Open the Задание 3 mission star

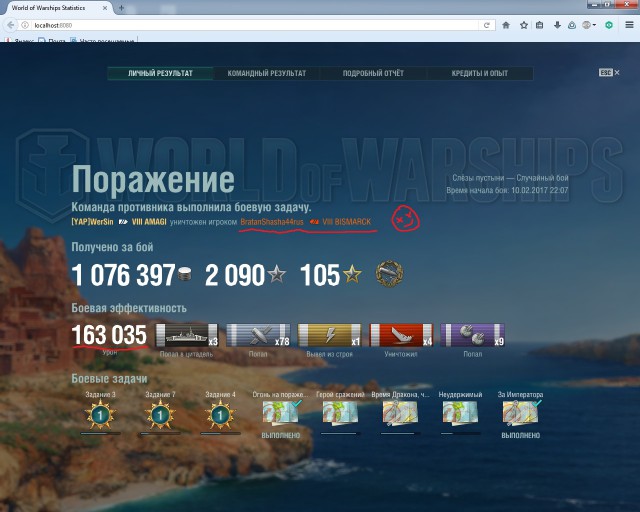pos(100,415)
